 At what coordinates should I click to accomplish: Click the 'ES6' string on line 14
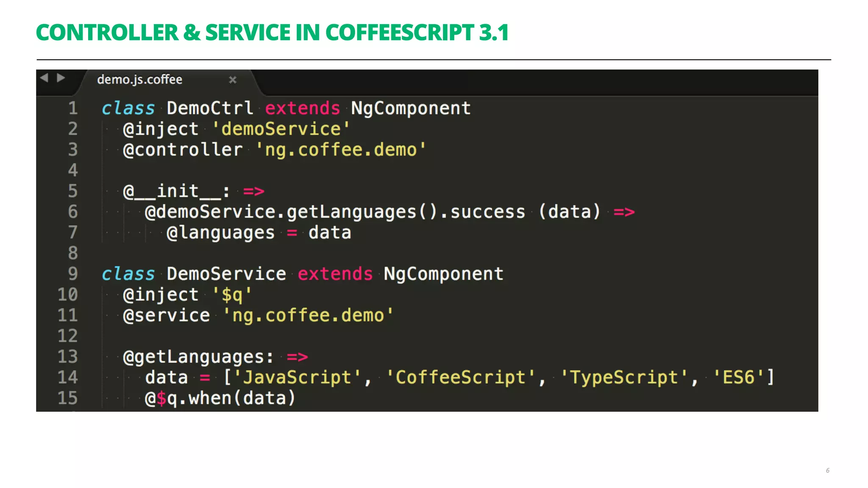pyautogui.click(x=738, y=377)
